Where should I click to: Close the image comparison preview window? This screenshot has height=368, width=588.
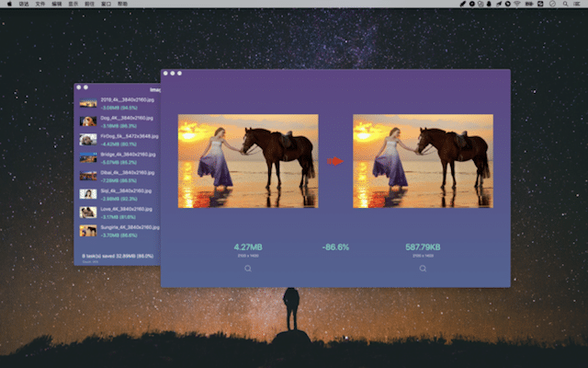pyautogui.click(x=166, y=73)
